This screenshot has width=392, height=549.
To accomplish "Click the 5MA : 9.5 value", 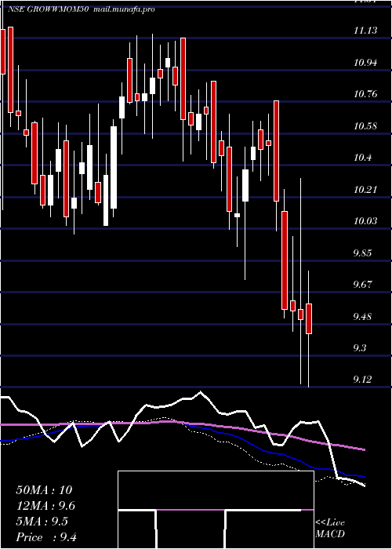I will tap(42, 522).
